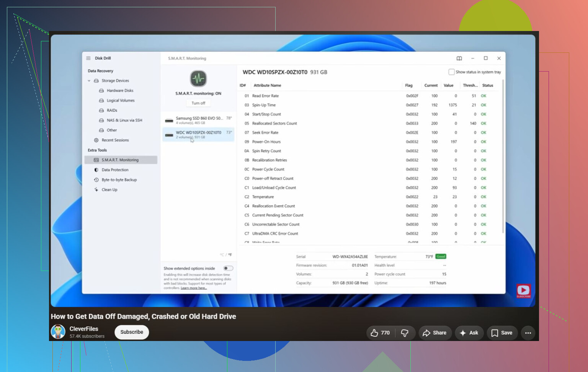Open the help book icon in title bar
This screenshot has height=372, width=588.
(459, 59)
